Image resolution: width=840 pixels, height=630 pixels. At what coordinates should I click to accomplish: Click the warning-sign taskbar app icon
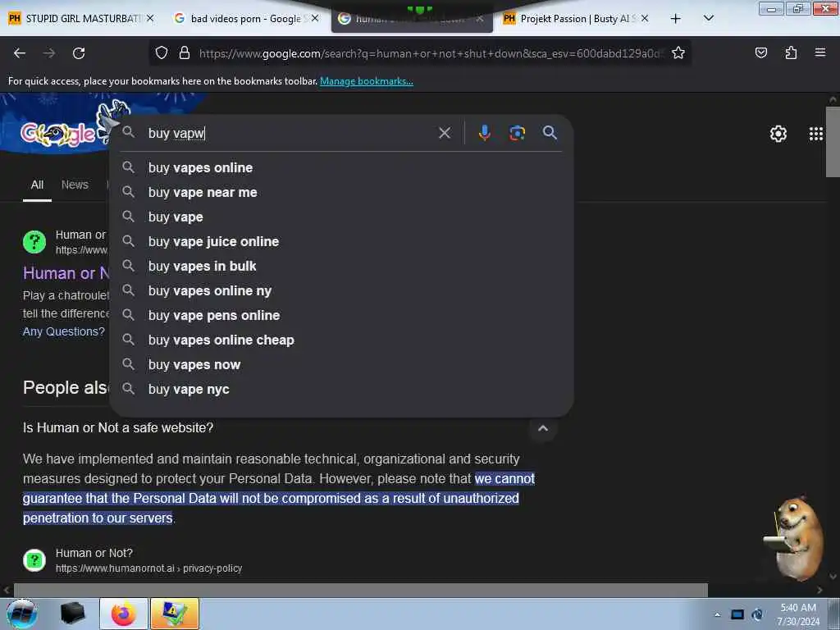click(175, 614)
